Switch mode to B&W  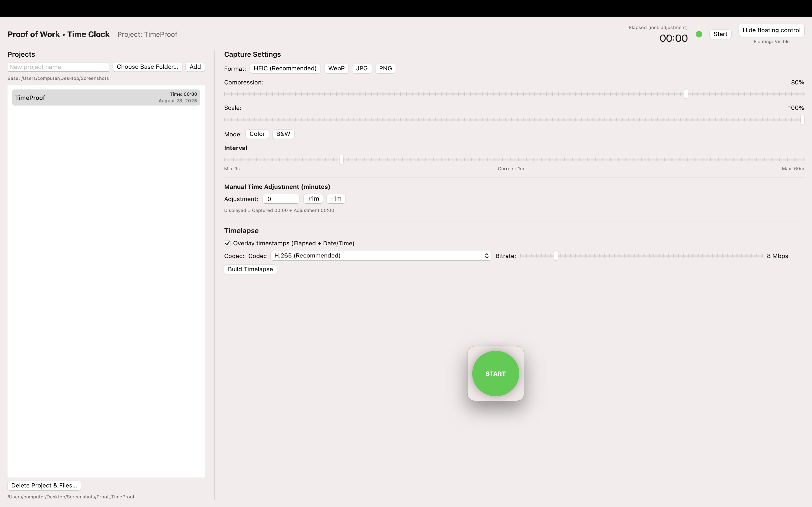tap(283, 134)
